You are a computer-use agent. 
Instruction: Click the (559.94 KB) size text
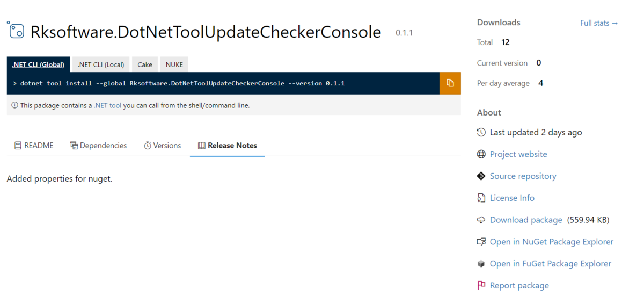click(x=588, y=220)
